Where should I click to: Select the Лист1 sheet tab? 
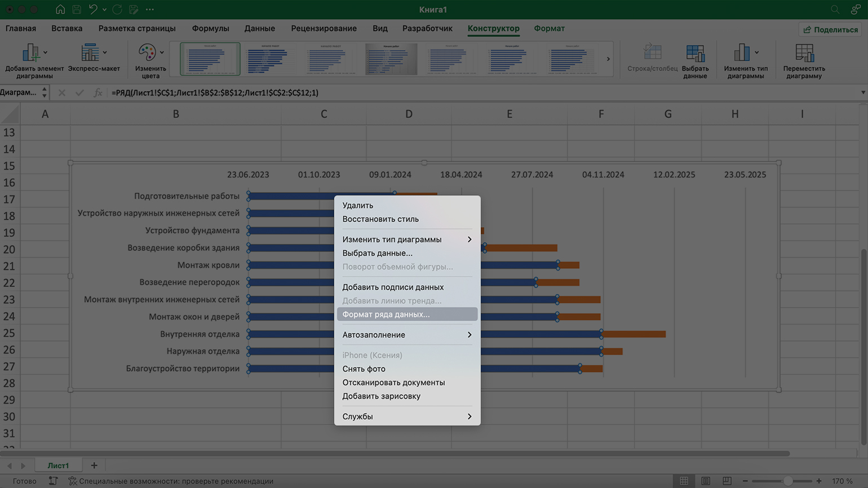58,465
